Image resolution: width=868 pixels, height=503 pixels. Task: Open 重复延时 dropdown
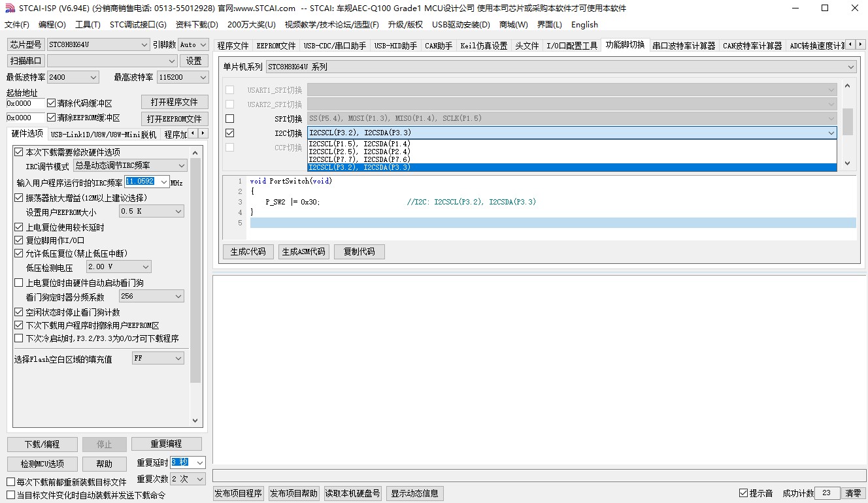[x=199, y=462]
